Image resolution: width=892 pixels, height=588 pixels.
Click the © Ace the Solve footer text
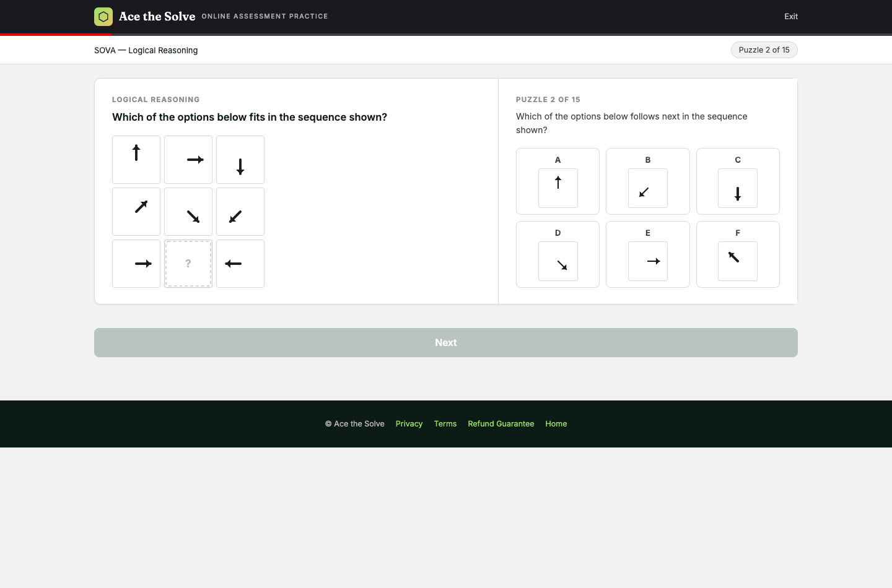[x=355, y=424]
